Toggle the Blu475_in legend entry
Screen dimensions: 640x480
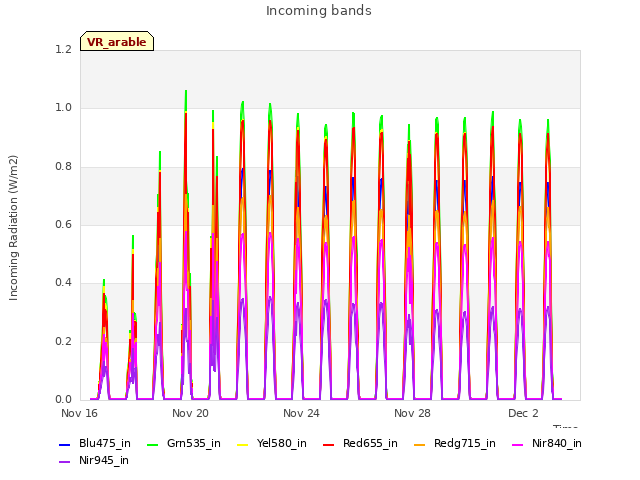95,444
